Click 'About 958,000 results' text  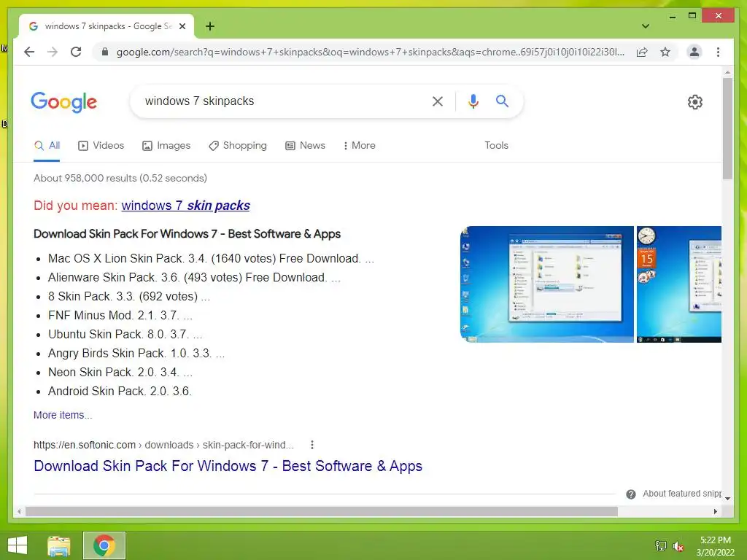click(x=120, y=178)
